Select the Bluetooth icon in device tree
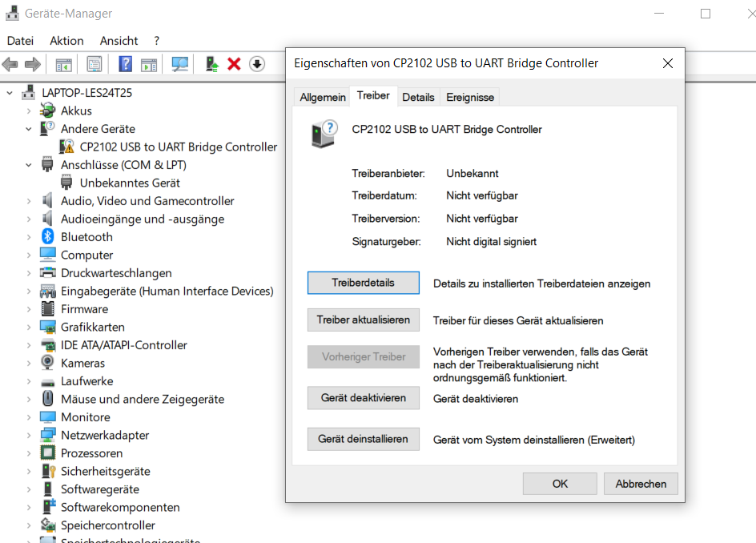756x543 pixels. coord(48,237)
